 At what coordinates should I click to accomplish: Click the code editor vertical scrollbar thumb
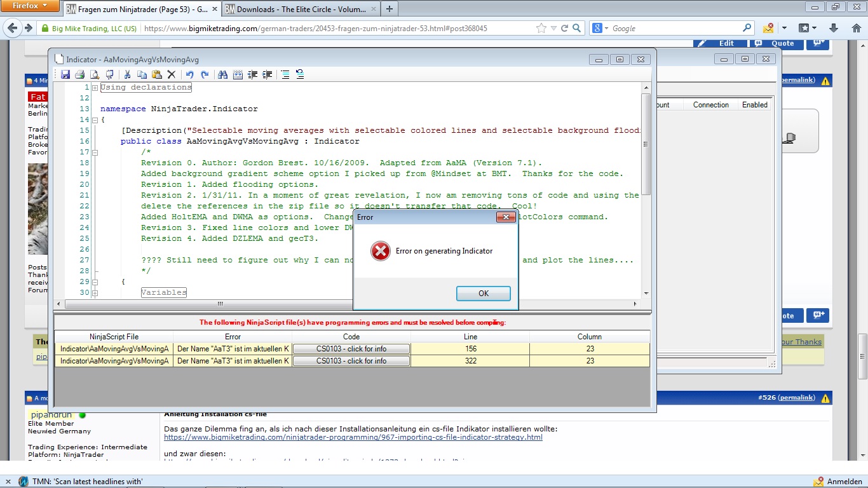tap(646, 144)
